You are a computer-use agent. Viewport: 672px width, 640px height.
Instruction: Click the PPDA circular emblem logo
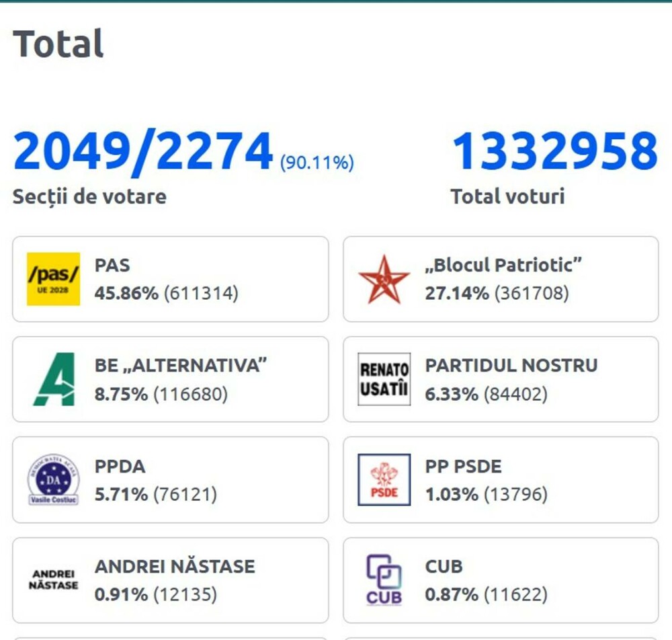click(x=53, y=479)
